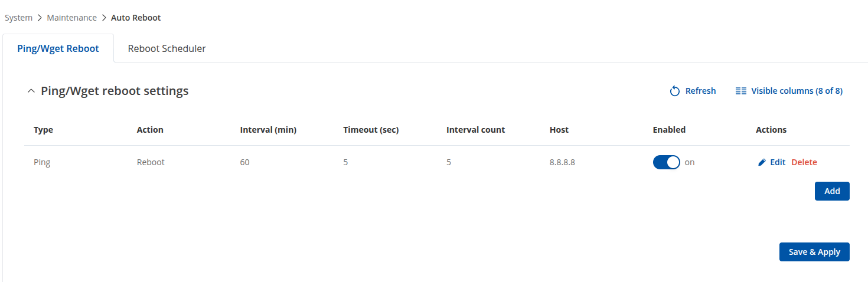Click the Ping/Wget reboot settings heading

coord(115,91)
